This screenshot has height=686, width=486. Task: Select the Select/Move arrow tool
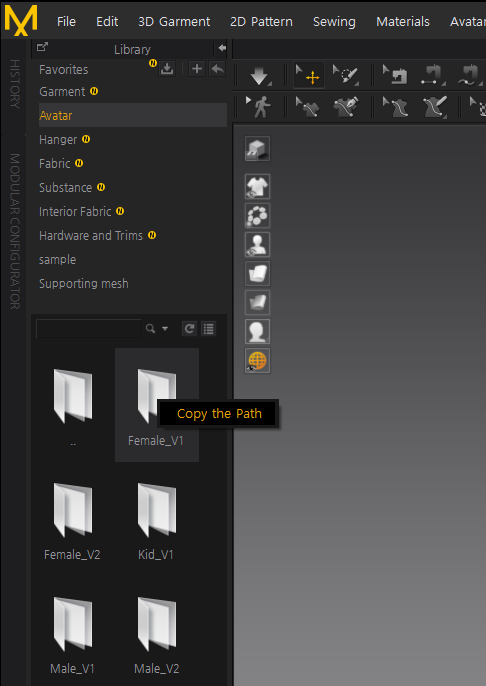tap(308, 75)
